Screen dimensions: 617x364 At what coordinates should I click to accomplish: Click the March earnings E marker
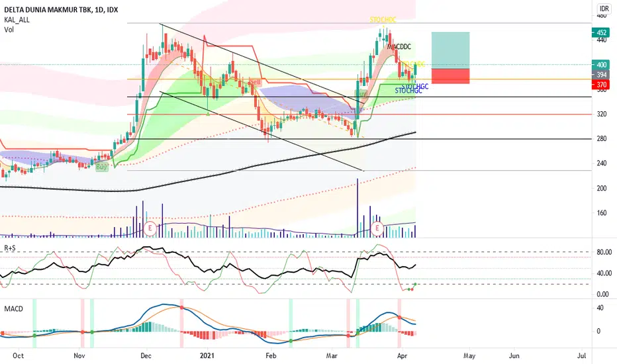coord(377,228)
